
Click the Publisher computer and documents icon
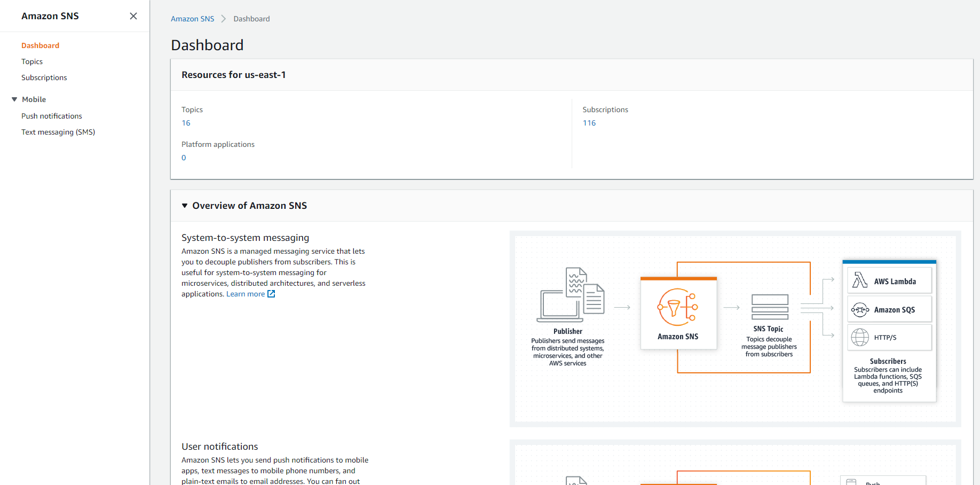571,295
